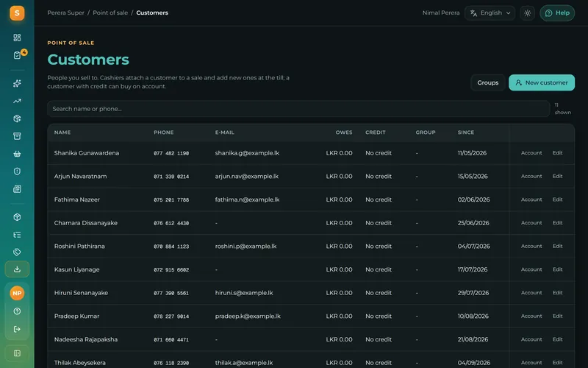588x368 pixels.
Task: Focus the Search name or phone field
Action: coord(298,109)
